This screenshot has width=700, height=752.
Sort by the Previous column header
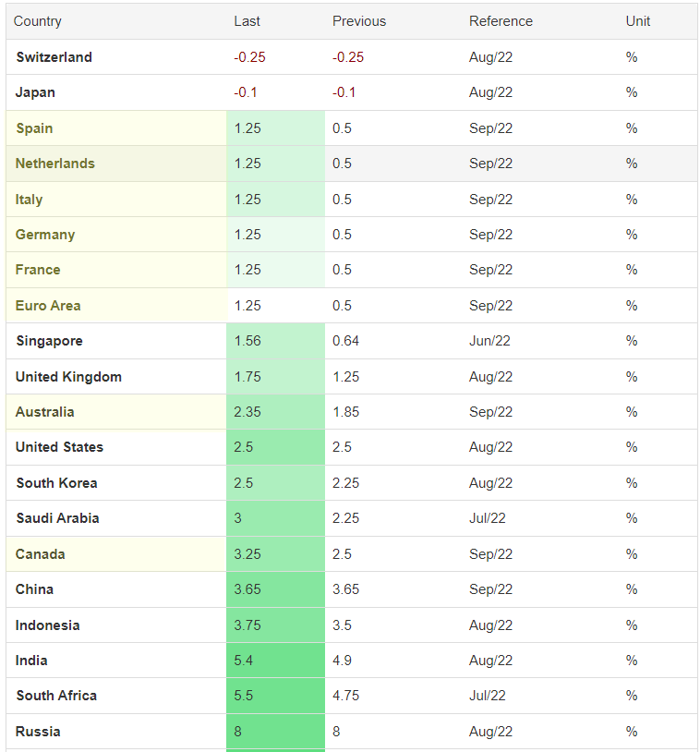point(359,21)
